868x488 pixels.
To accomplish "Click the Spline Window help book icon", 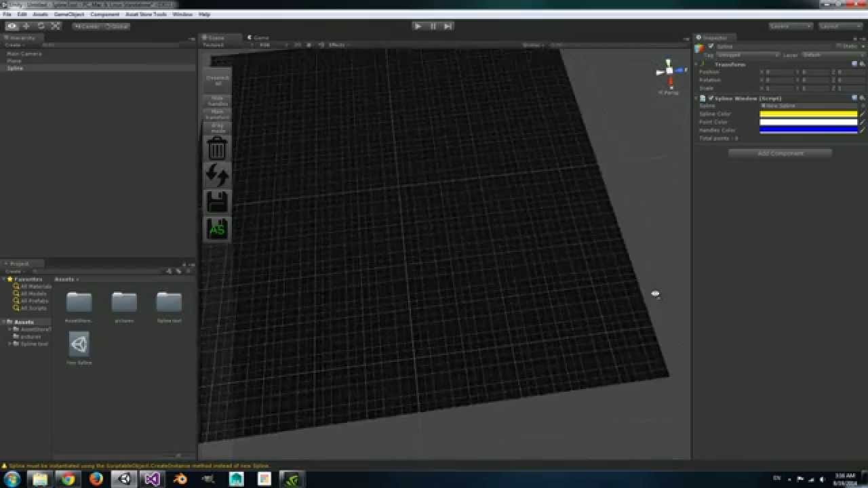I will (x=854, y=98).
